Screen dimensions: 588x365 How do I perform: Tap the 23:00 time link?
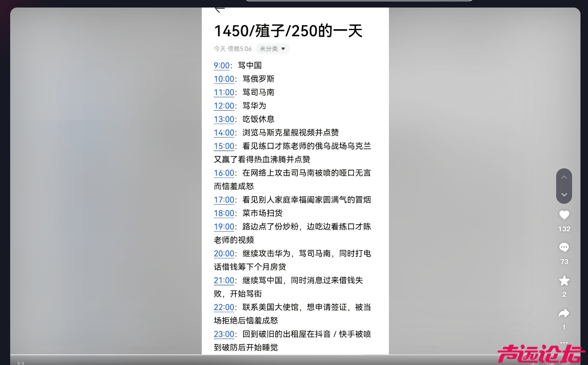(x=224, y=334)
